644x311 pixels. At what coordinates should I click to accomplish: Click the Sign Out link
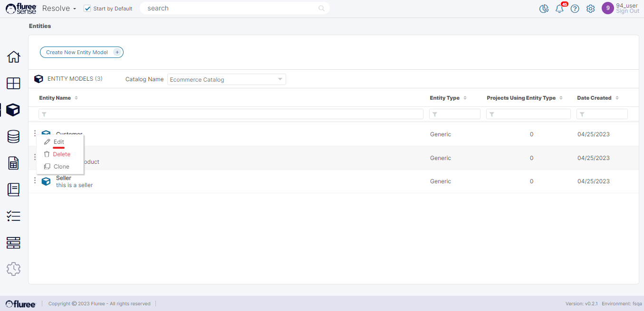tap(627, 11)
